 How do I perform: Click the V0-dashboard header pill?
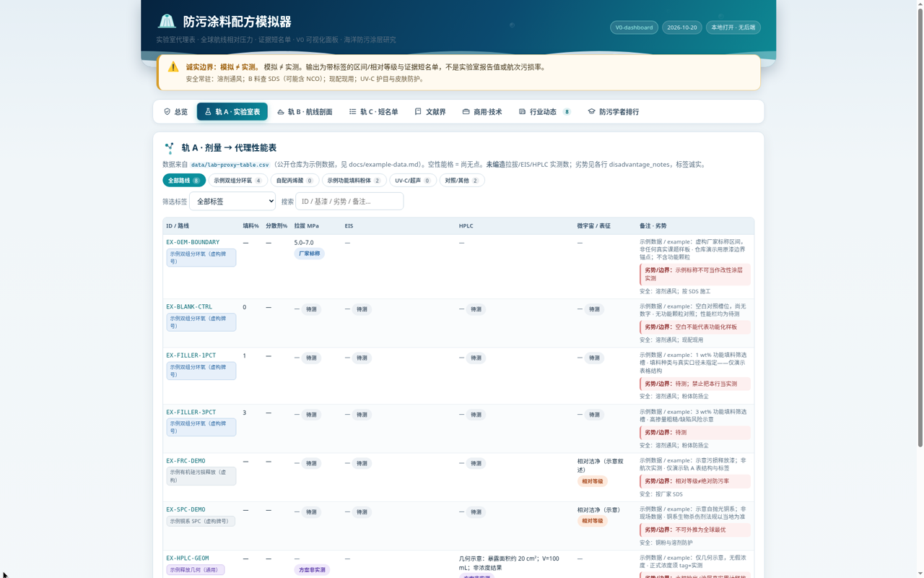tap(634, 27)
